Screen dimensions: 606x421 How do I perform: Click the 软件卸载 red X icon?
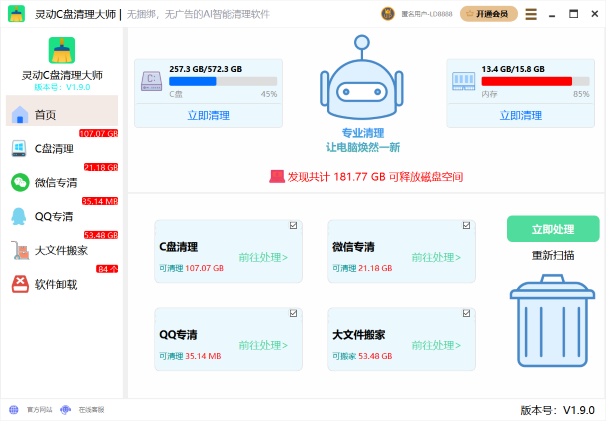click(20, 284)
